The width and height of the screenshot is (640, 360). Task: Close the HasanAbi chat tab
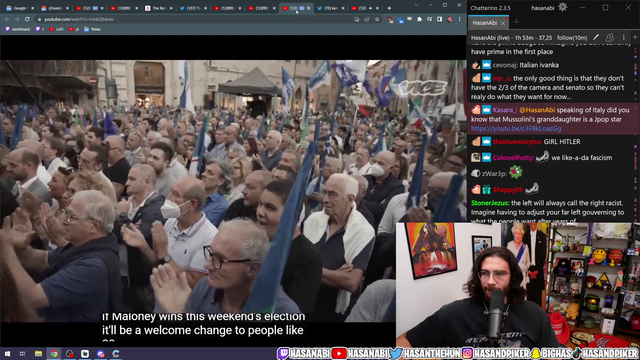pyautogui.click(x=503, y=23)
